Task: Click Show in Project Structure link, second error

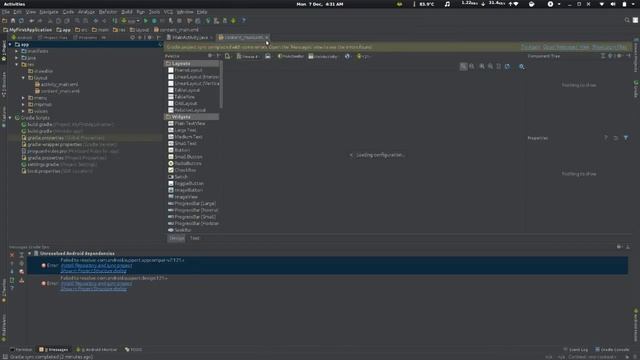Action: [x=93, y=289]
